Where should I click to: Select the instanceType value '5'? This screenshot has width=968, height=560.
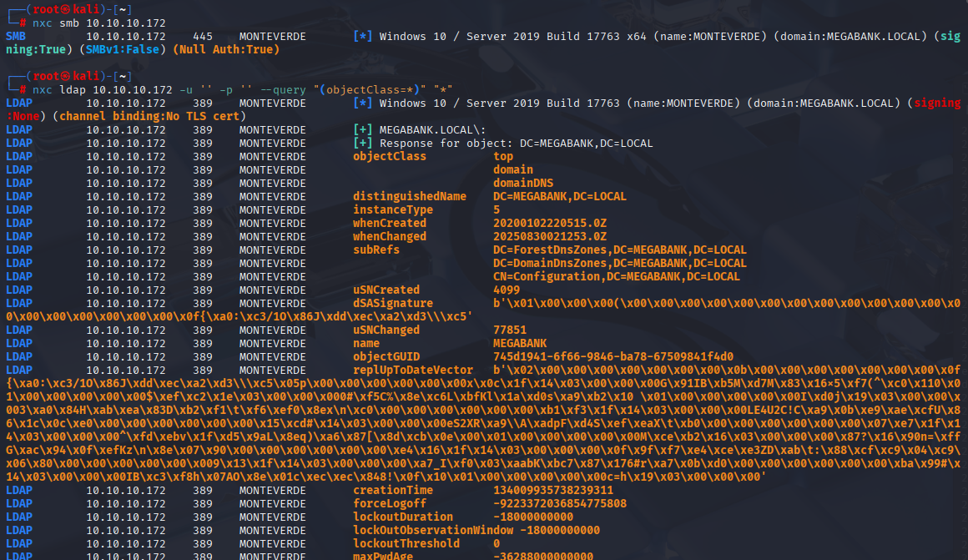[x=497, y=210]
